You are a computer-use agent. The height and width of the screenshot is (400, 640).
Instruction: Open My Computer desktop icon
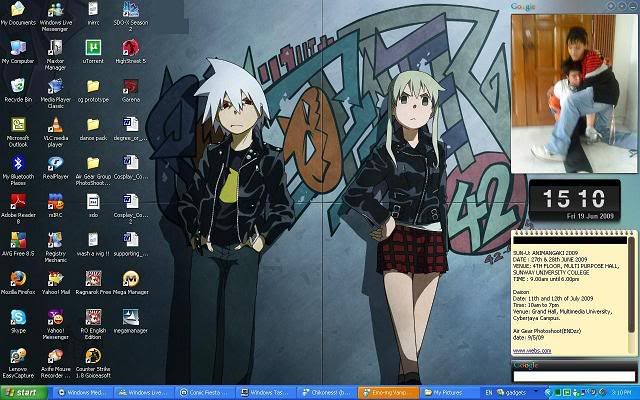[18, 52]
